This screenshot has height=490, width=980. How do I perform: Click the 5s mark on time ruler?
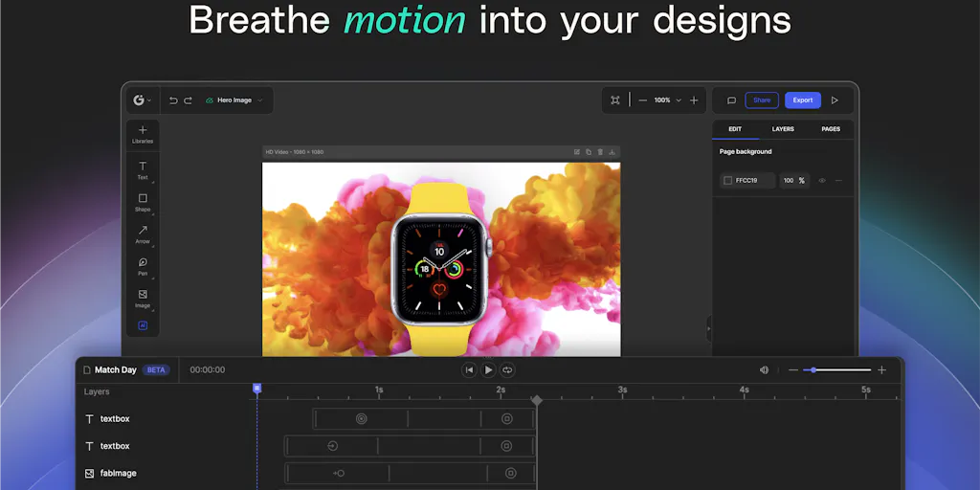[x=865, y=390]
